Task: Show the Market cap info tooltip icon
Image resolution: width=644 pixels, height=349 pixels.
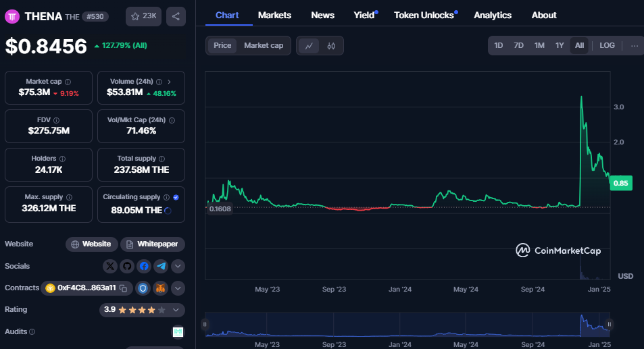Action: pos(68,82)
